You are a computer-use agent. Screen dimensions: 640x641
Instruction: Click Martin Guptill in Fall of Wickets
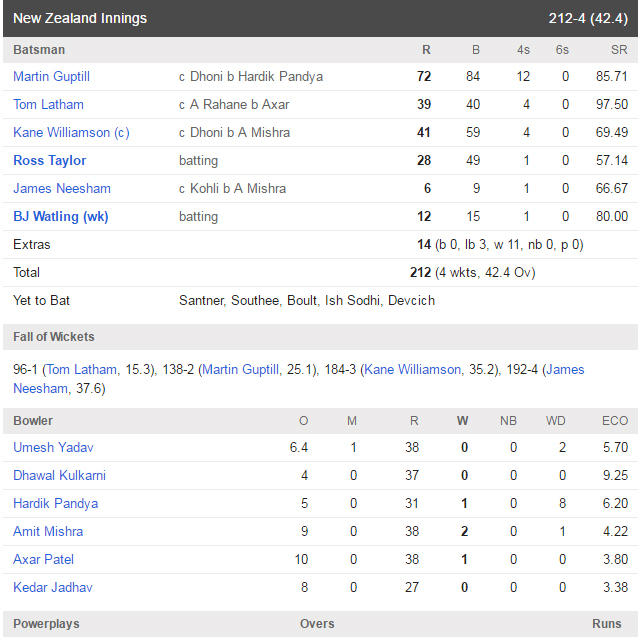[x=240, y=370]
